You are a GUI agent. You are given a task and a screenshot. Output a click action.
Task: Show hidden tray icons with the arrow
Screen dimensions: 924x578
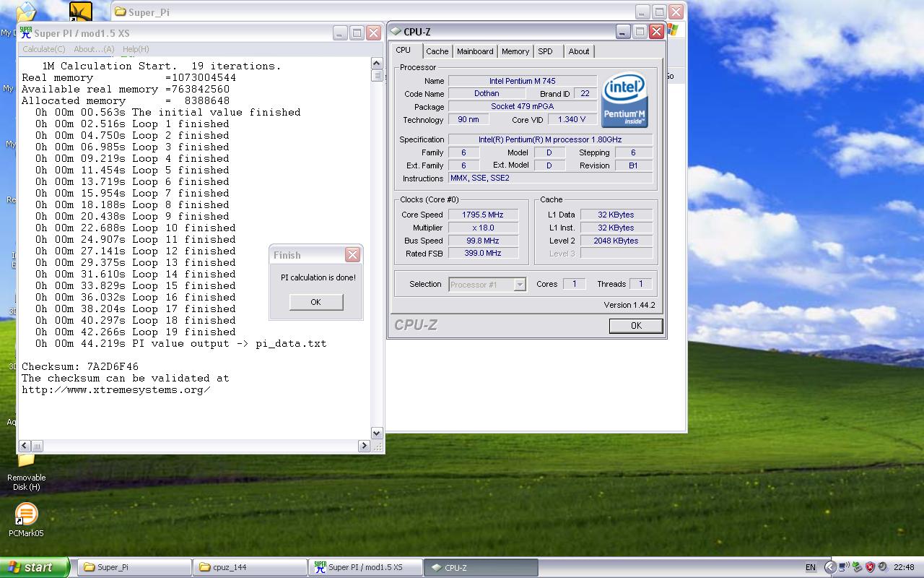coord(830,567)
